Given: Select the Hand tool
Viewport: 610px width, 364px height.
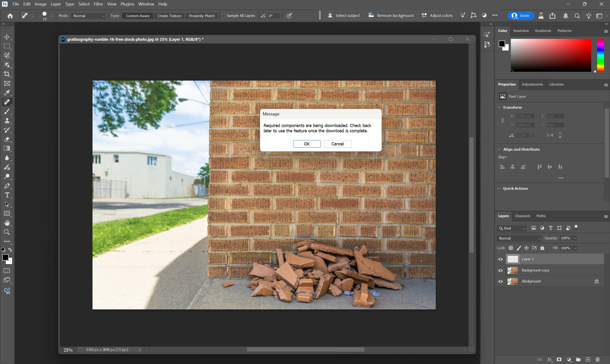Looking at the screenshot, I should click(x=7, y=223).
